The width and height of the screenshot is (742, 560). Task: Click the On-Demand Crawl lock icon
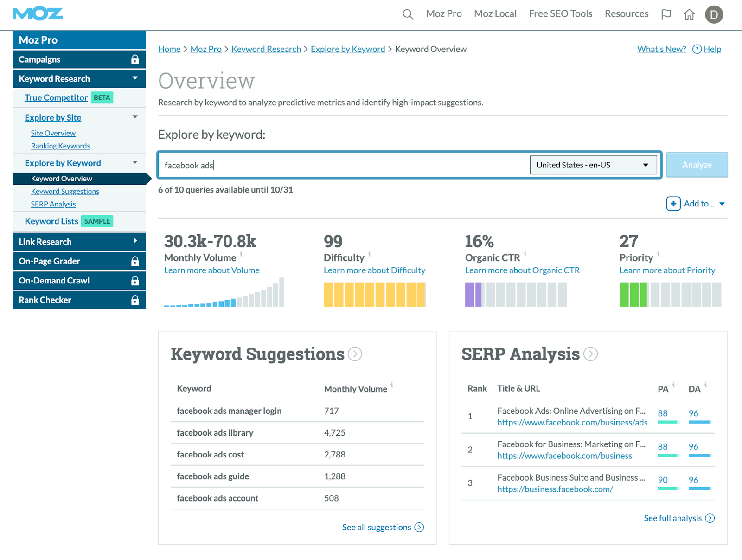point(135,281)
